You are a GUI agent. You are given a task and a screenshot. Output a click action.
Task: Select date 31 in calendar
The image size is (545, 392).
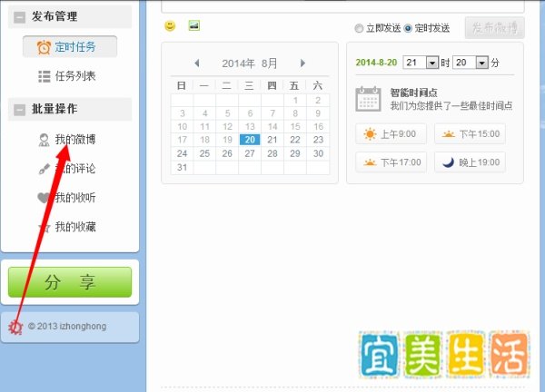point(183,167)
